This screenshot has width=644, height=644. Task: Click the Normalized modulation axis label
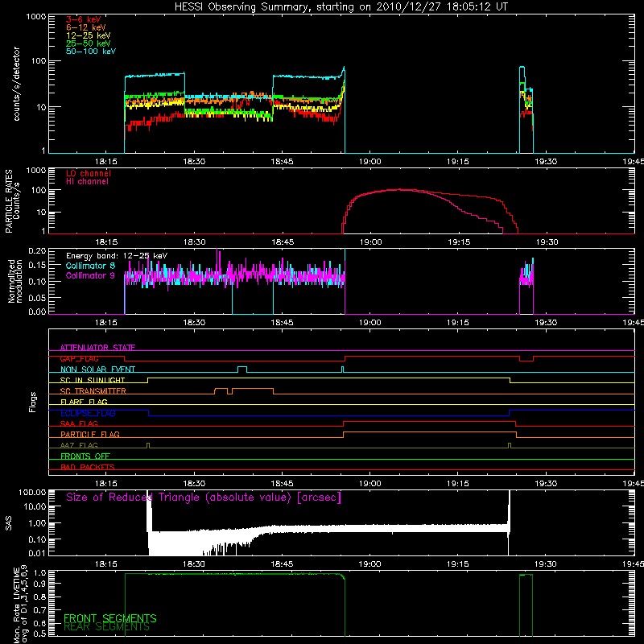[x=15, y=281]
